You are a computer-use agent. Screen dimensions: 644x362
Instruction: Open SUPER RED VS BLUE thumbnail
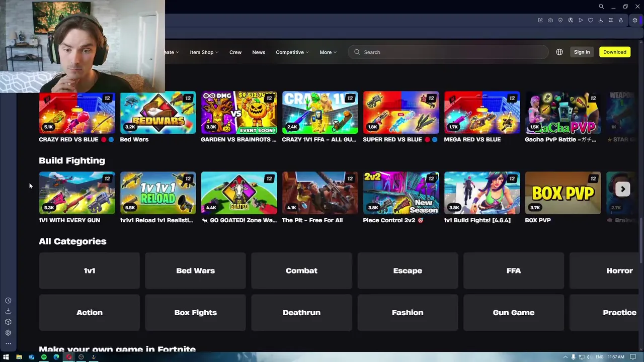[401, 113]
